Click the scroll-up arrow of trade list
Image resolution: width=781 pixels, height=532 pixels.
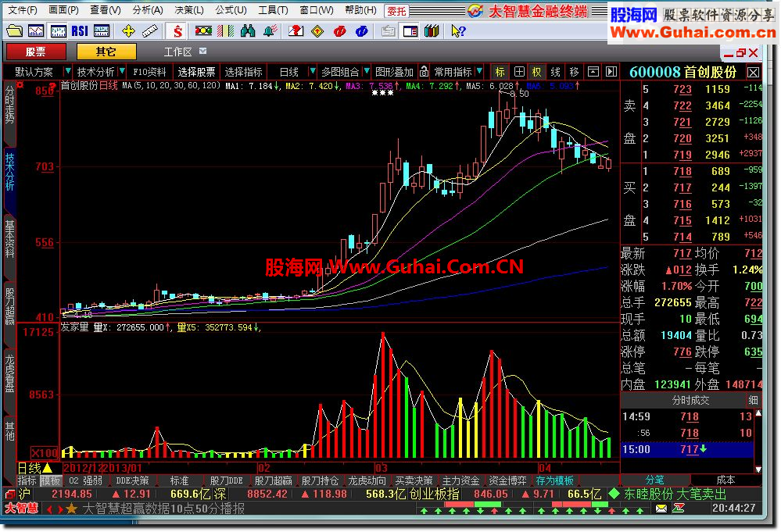click(x=758, y=412)
